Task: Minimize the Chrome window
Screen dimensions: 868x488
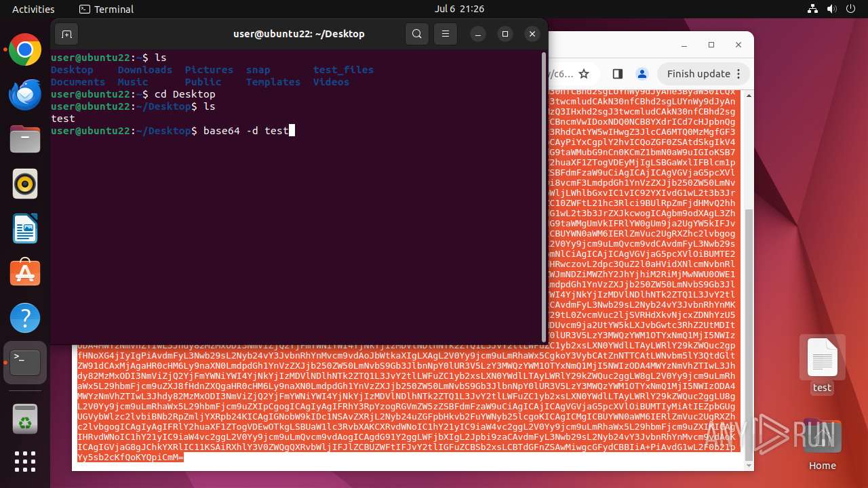Action: pyautogui.click(x=684, y=45)
